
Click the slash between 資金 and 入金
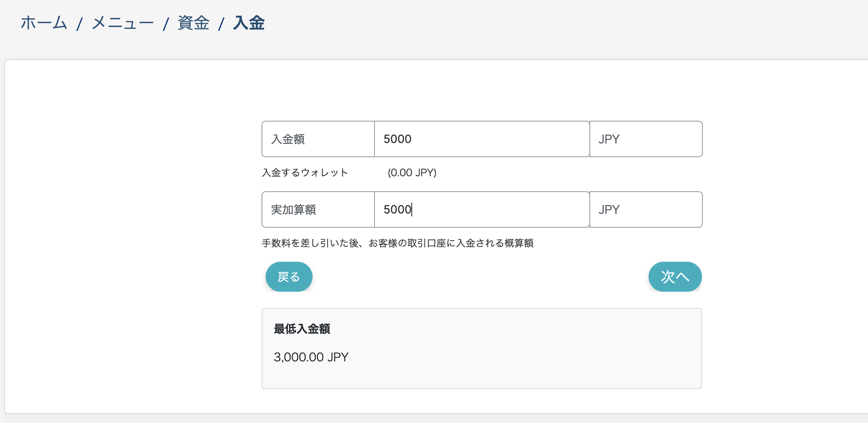pyautogui.click(x=221, y=24)
